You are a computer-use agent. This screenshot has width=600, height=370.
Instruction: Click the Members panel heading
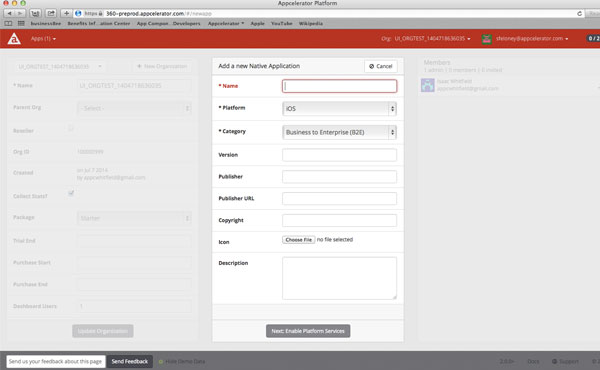tap(437, 62)
